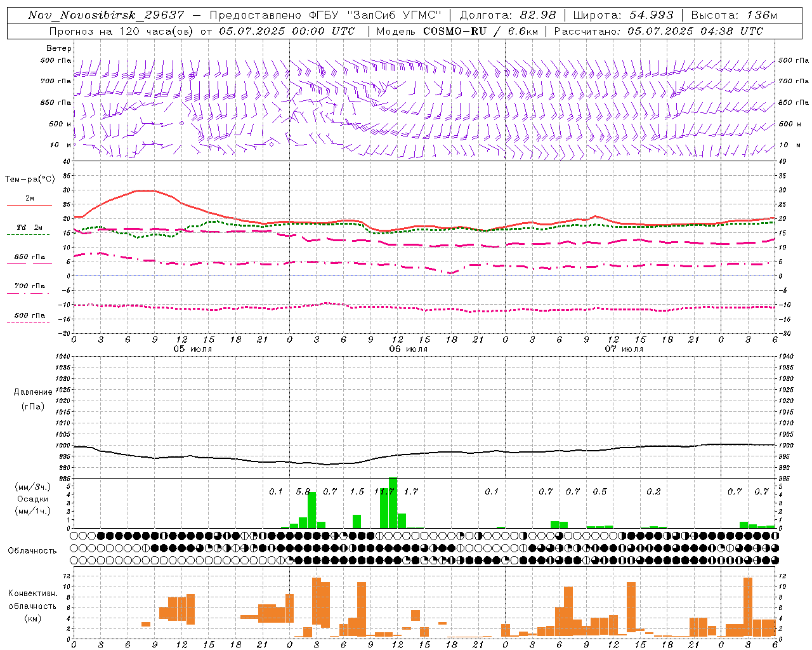The image size is (812, 650).
Task: Select the latitude value Широта: 54.993
Action: 623,15
